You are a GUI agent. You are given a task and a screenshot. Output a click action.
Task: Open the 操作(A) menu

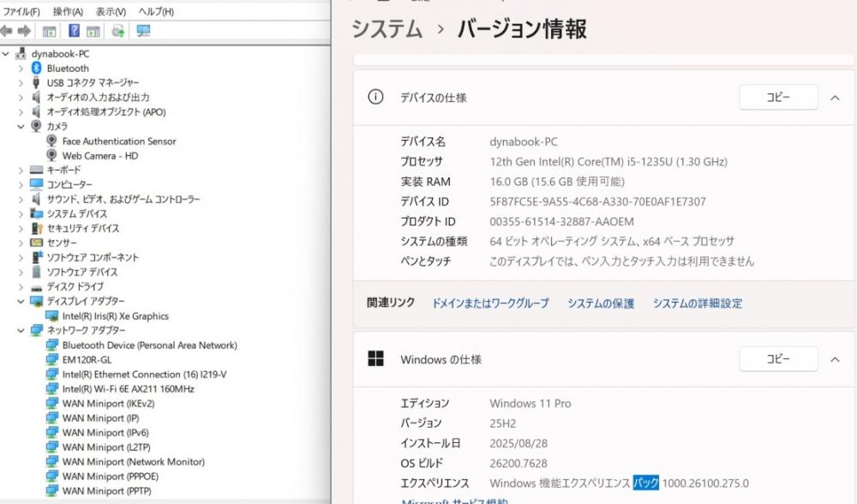tap(68, 11)
